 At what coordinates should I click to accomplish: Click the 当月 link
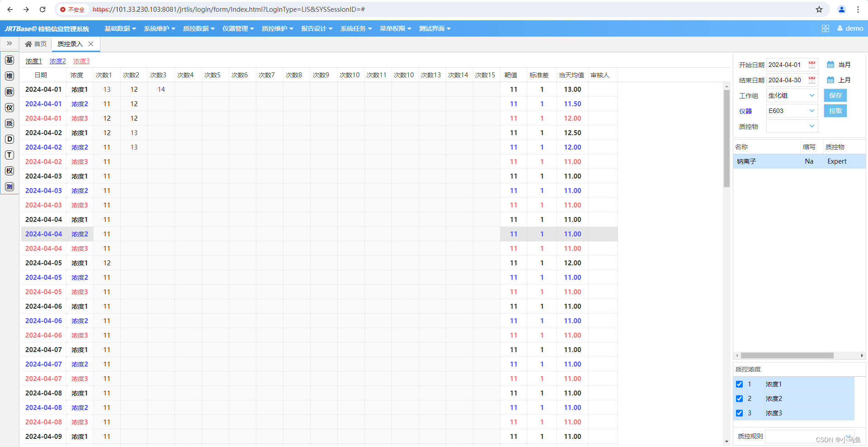[844, 65]
